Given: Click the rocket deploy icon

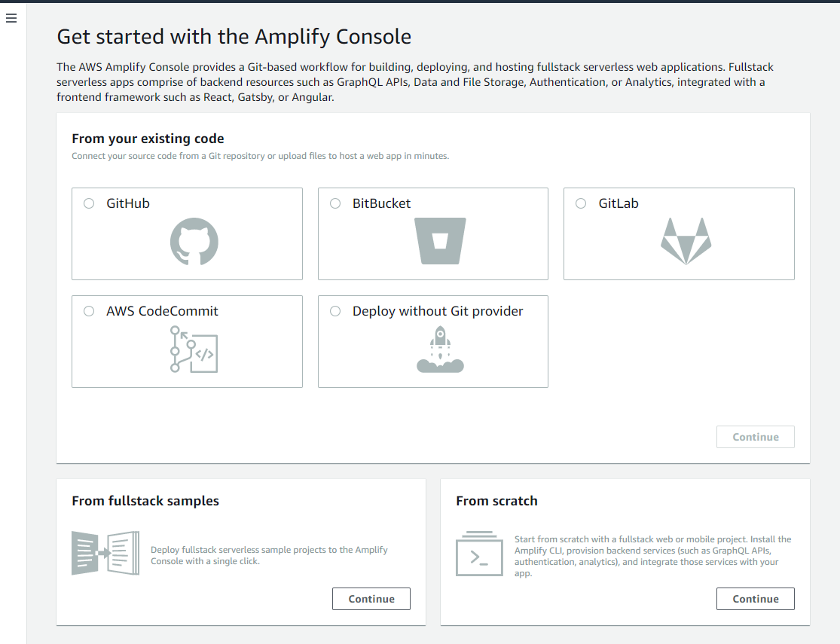Looking at the screenshot, I should 440,349.
